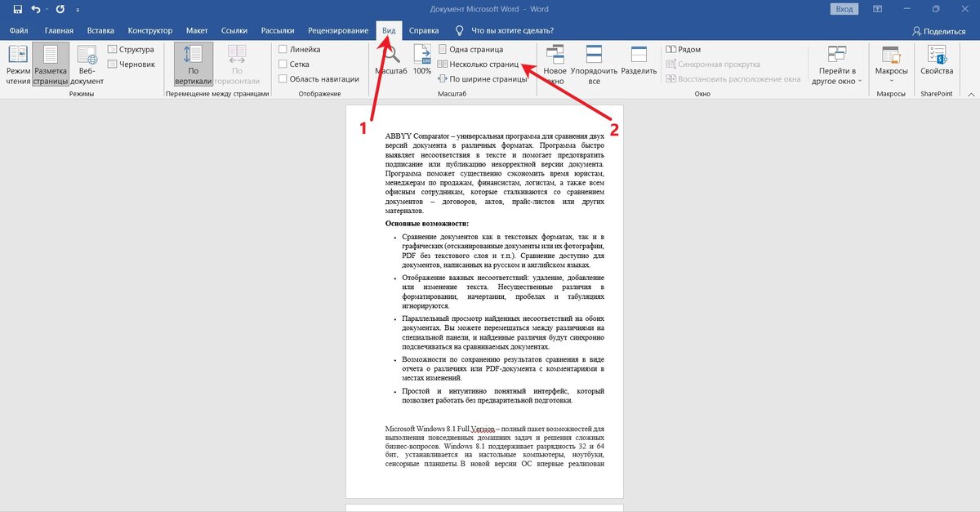Image resolution: width=980 pixels, height=512 pixels.
Task: Open the Масштаб zoom dialog
Action: click(390, 60)
